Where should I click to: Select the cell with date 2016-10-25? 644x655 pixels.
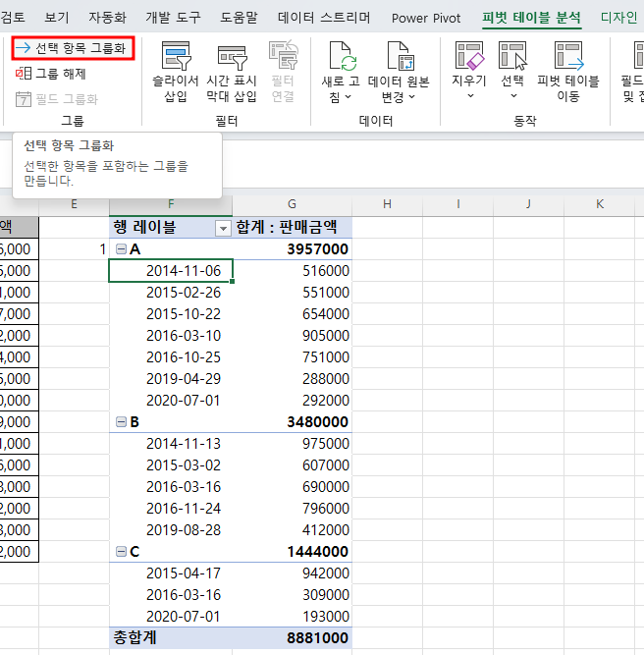coord(171,357)
